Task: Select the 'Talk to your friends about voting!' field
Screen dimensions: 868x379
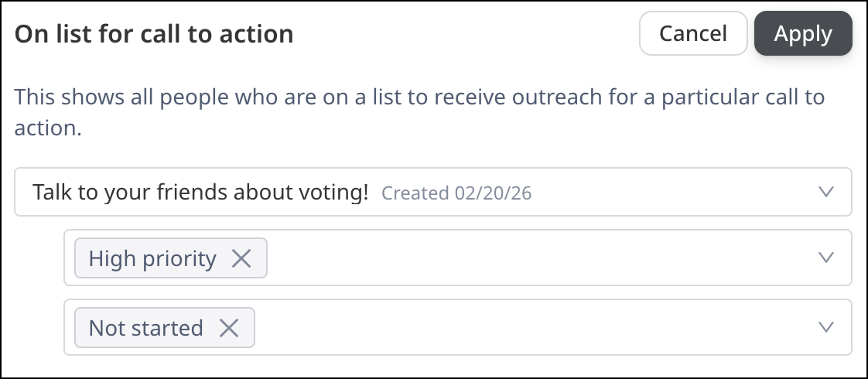Action: pos(201,192)
